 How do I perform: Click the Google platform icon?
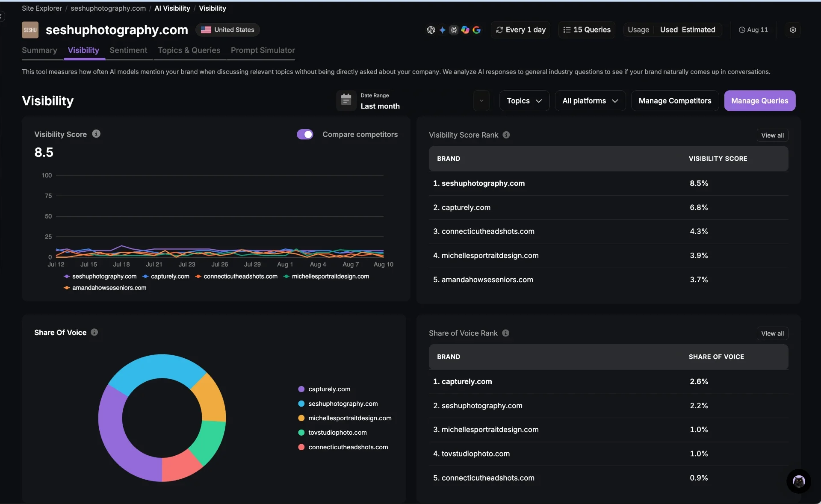tap(476, 30)
